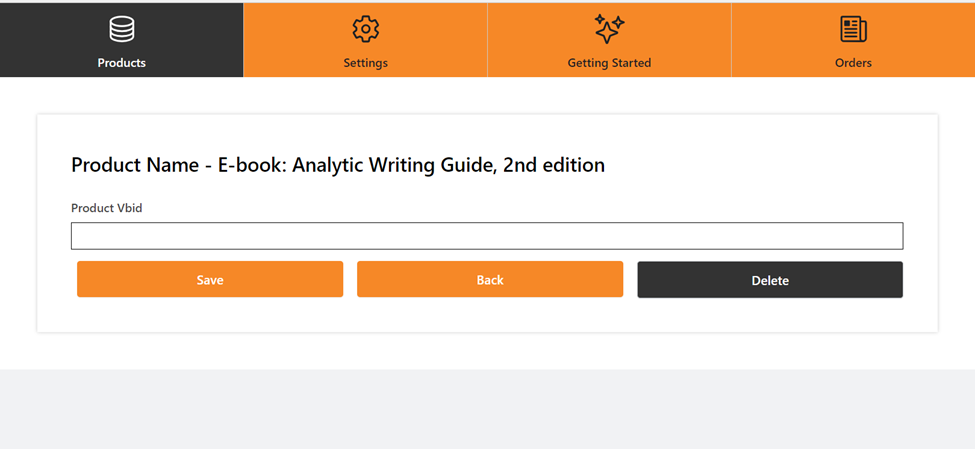
Task: Click the gray empty area below the form
Action: tap(487, 408)
